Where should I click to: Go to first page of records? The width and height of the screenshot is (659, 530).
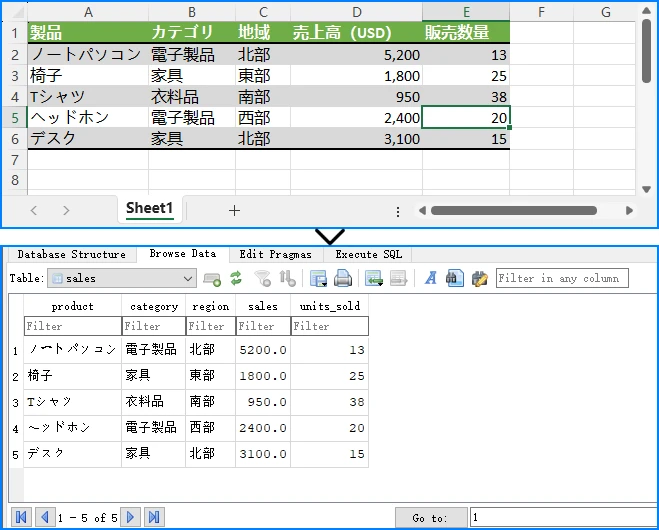tap(21, 517)
